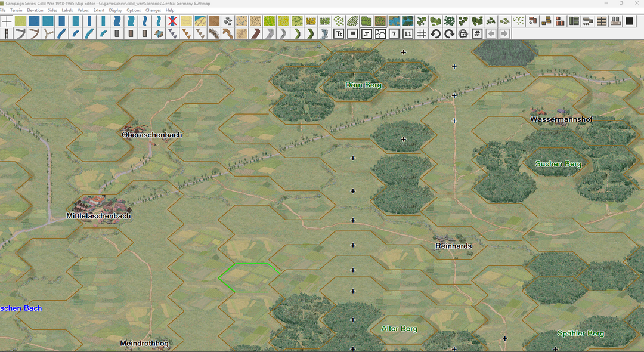Click the greyed left arrow button
This screenshot has width=644, height=352.
tap(491, 33)
